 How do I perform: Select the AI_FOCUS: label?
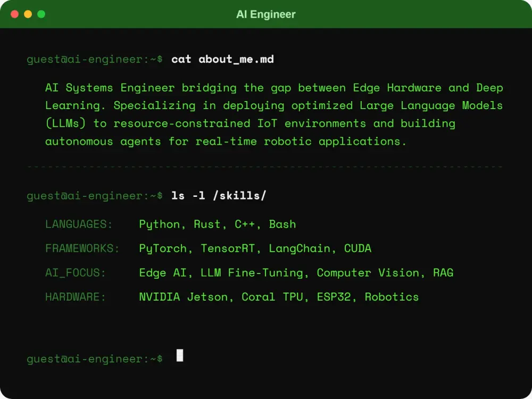pos(76,273)
